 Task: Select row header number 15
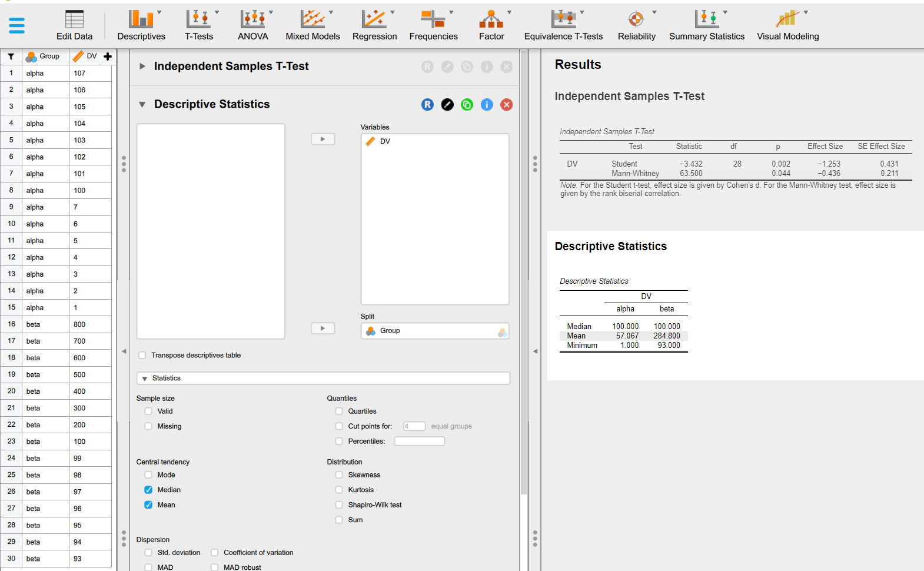pos(11,307)
